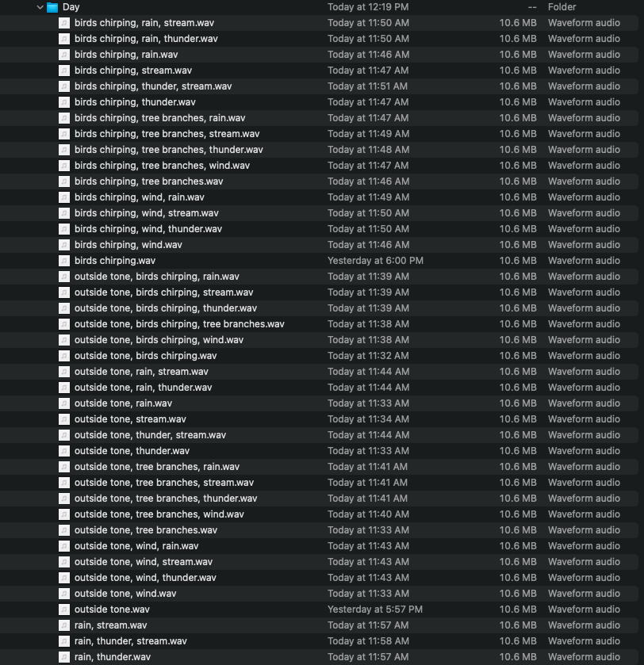Select the Day folder name
The width and height of the screenshot is (644, 665).
pos(71,7)
